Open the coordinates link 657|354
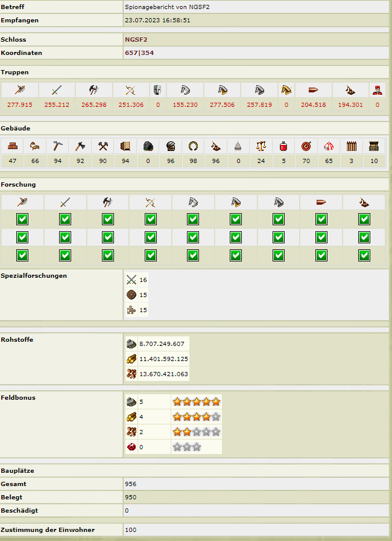392x541 pixels. click(139, 53)
